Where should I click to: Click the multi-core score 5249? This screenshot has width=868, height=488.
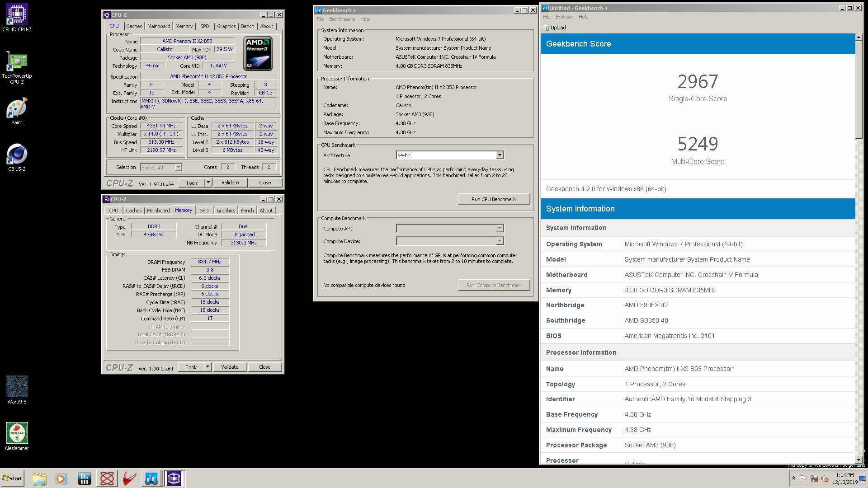[x=698, y=144]
